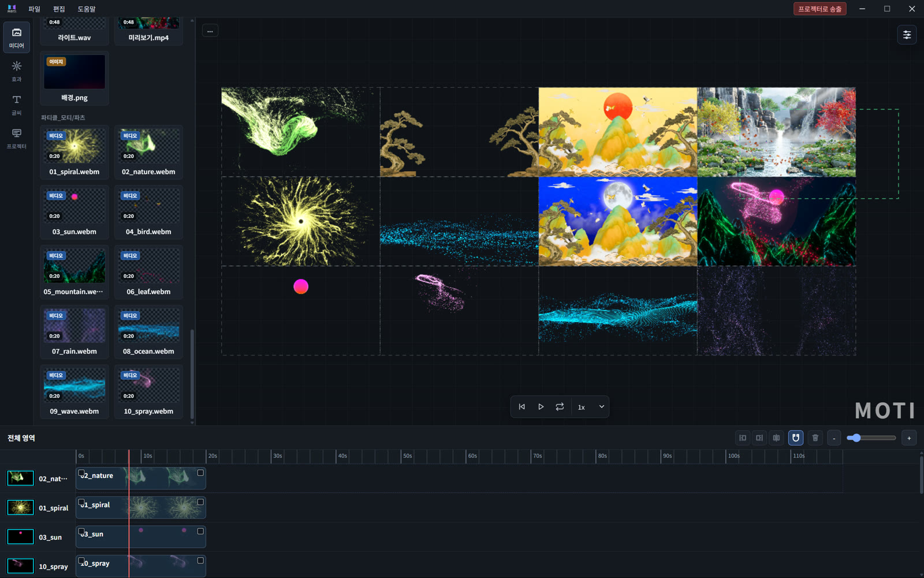This screenshot has width=924, height=578.
Task: Open the 효과 effects panel
Action: 17,71
